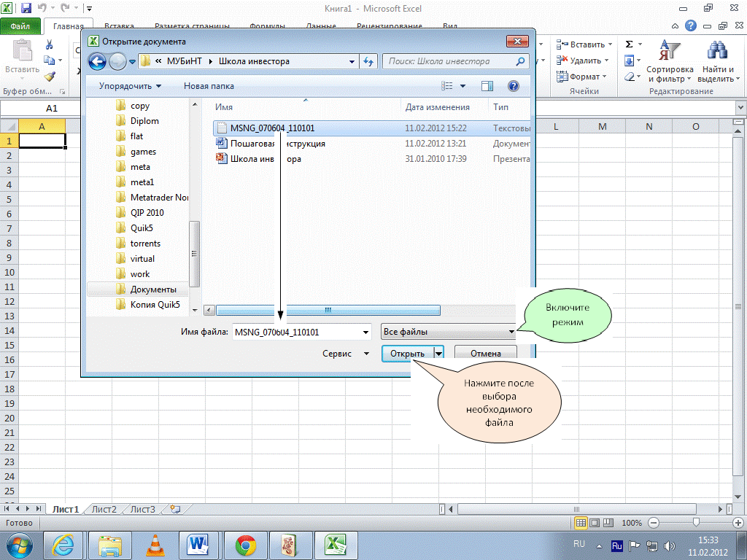Open Internet Explorer from taskbar

click(63, 545)
